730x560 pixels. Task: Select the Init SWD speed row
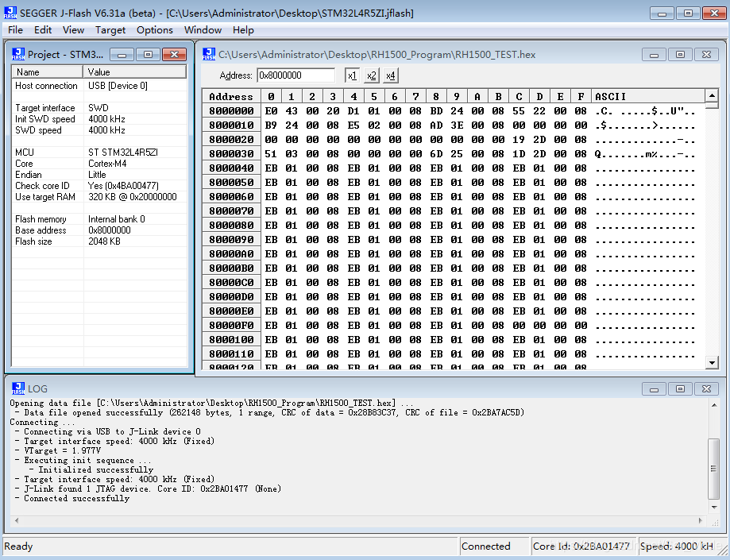(x=99, y=119)
